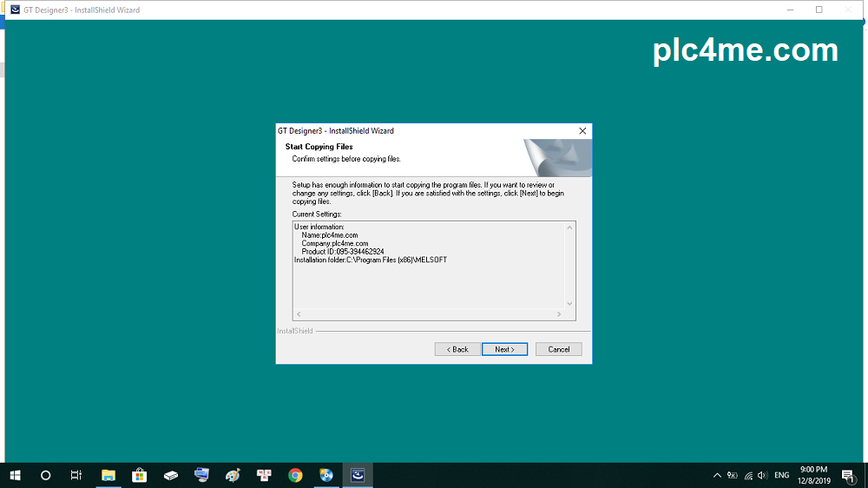The height and width of the screenshot is (488, 868).
Task: Open the Windows Start menu
Action: pos(15,475)
